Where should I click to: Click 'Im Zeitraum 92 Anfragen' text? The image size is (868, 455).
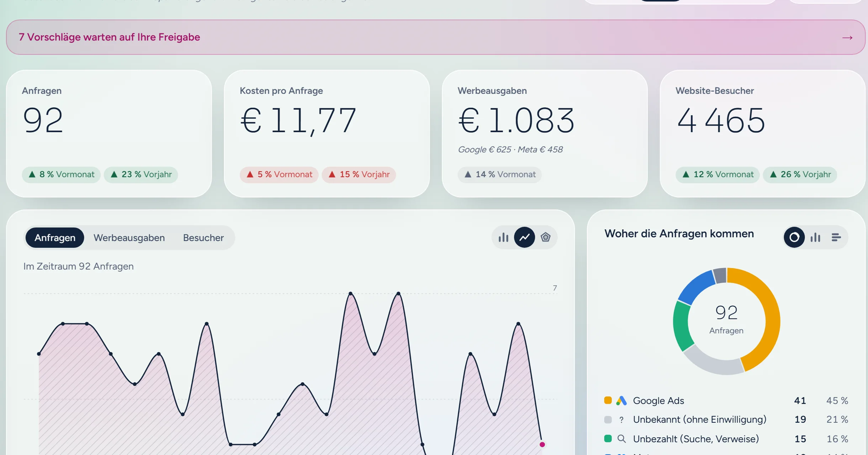(79, 266)
